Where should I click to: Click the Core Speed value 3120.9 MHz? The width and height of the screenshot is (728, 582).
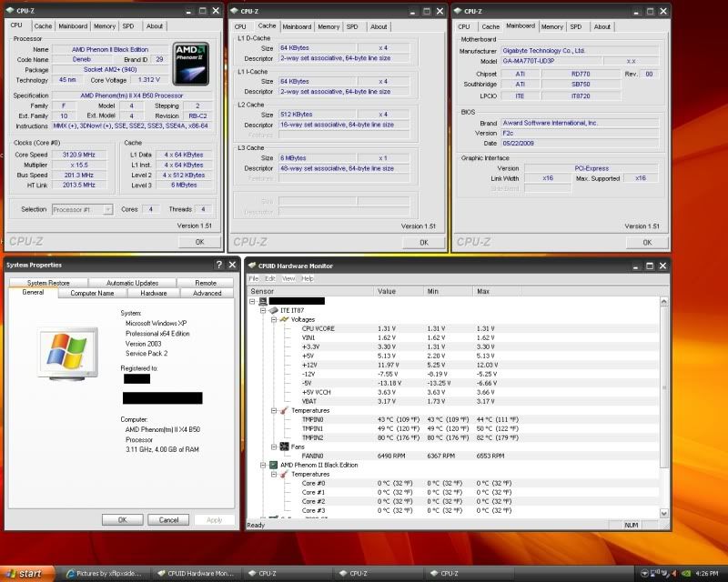[78, 155]
